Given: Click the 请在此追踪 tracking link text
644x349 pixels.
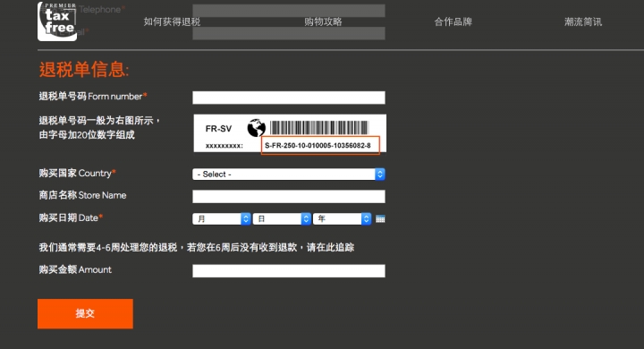Looking at the screenshot, I should [331, 248].
